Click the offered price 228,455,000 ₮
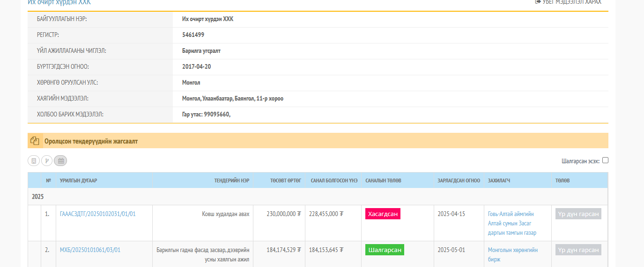Image resolution: width=644 pixels, height=267 pixels. coord(326,214)
